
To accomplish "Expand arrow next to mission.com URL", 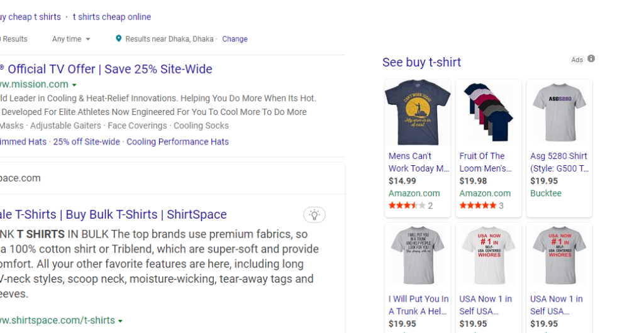I will (x=74, y=85).
